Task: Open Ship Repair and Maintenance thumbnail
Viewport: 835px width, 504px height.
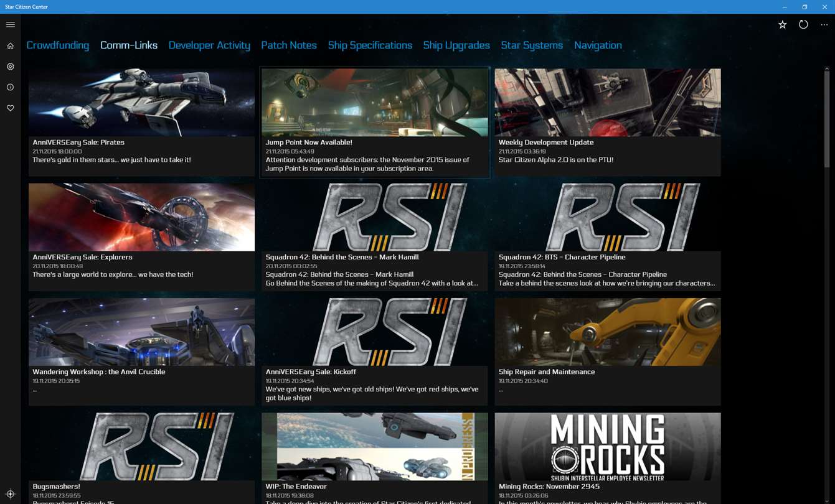Action: 608,332
